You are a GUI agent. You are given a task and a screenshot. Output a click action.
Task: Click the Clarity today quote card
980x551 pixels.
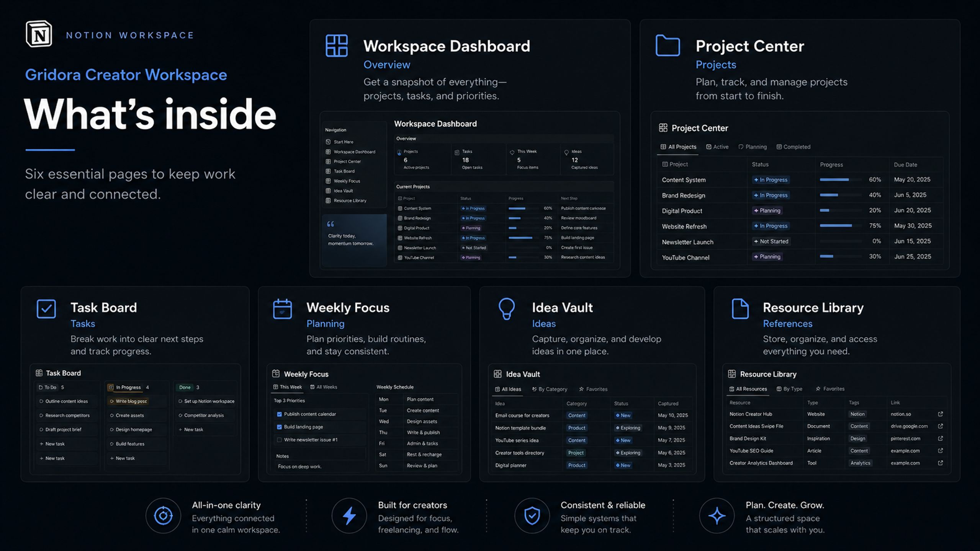point(354,240)
